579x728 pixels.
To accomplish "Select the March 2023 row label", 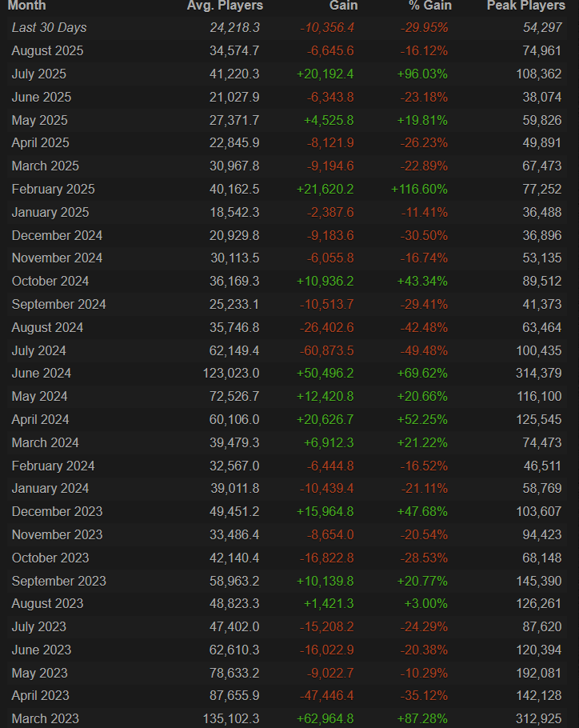I will [x=45, y=718].
